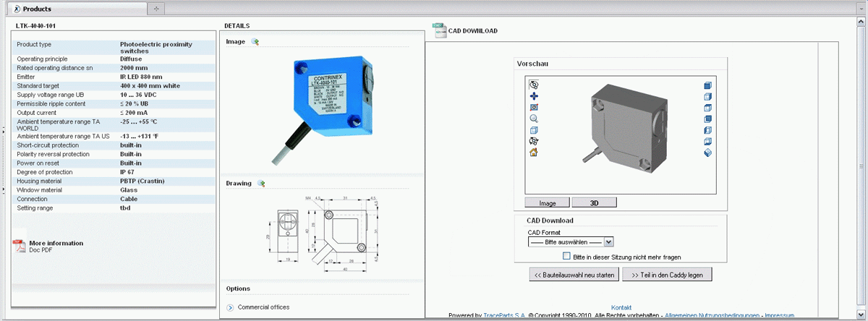Open the Kontakt link
The image size is (868, 321).
[x=622, y=307]
